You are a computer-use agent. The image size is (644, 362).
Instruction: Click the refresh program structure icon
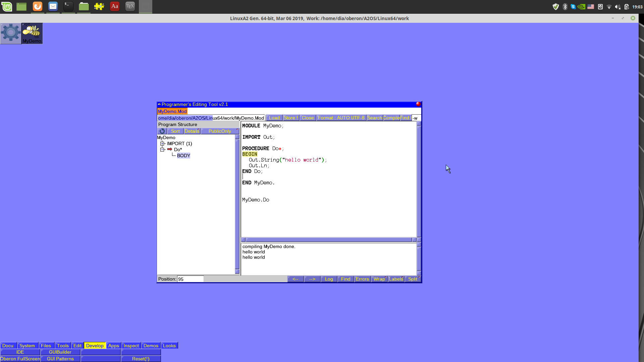(x=162, y=131)
